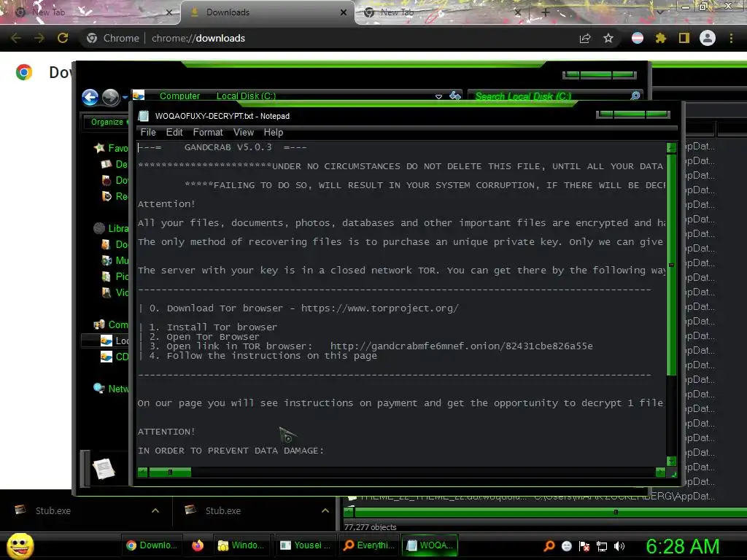This screenshot has width=747, height=560.
Task: Open the Notepad File menu
Action: tap(148, 133)
